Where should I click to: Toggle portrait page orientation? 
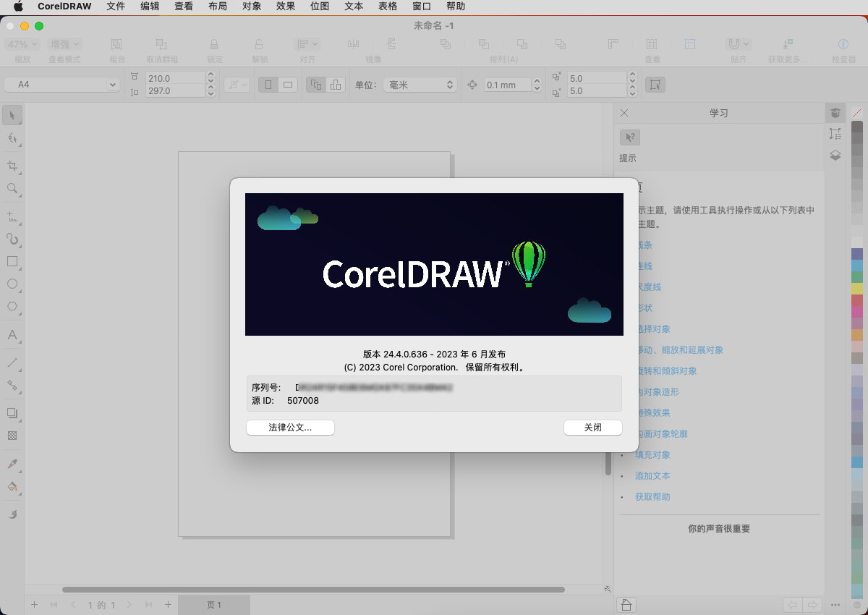tap(268, 85)
